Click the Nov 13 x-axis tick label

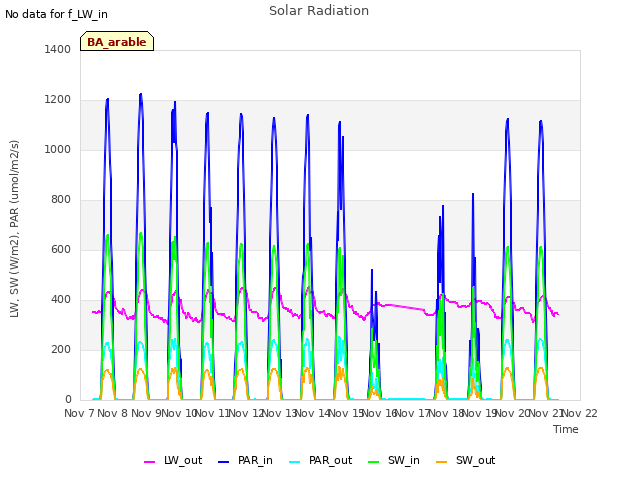click(x=279, y=413)
